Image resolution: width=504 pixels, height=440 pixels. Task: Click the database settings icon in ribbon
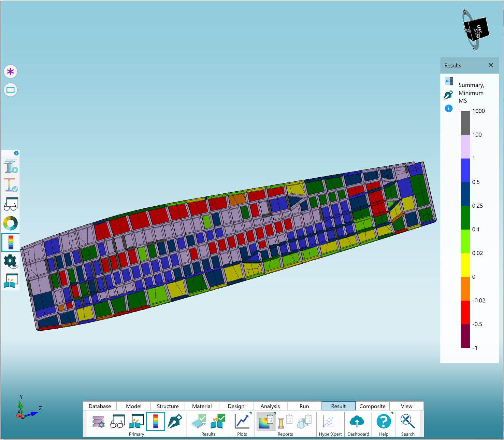coord(98,422)
